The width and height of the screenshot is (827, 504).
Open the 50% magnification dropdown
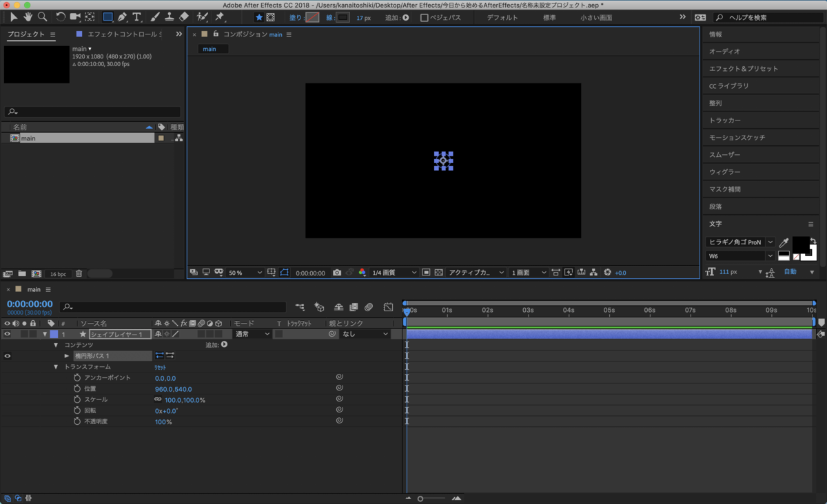[x=245, y=273]
